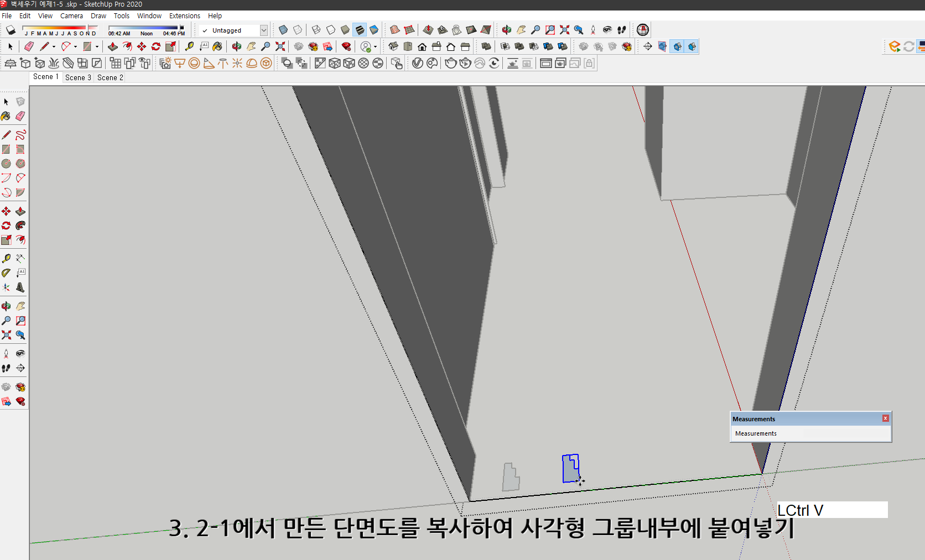Toggle X-ray face style

click(284, 29)
